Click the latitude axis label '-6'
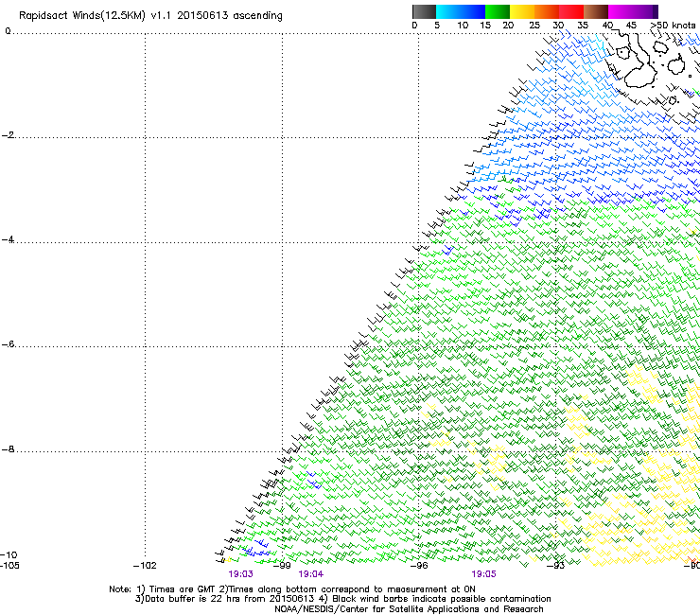This screenshot has height=615, width=700. point(8,344)
